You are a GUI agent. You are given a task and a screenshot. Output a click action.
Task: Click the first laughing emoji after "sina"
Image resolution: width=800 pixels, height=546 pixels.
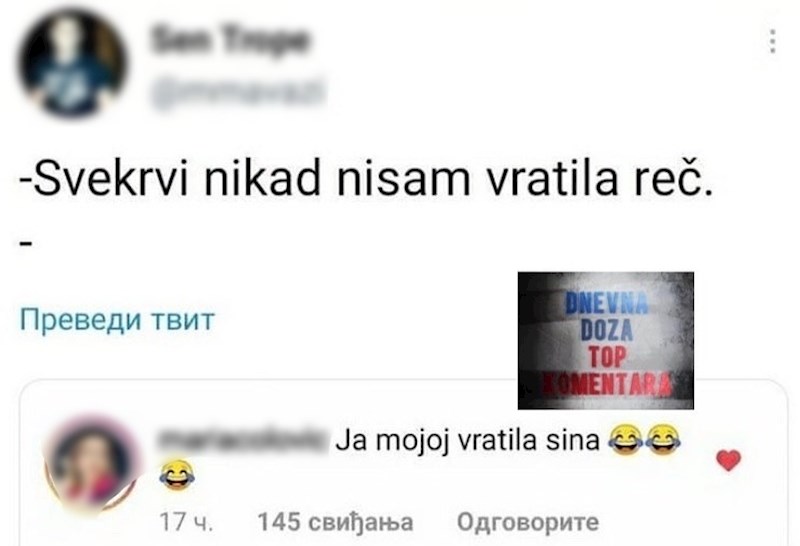[x=626, y=439]
